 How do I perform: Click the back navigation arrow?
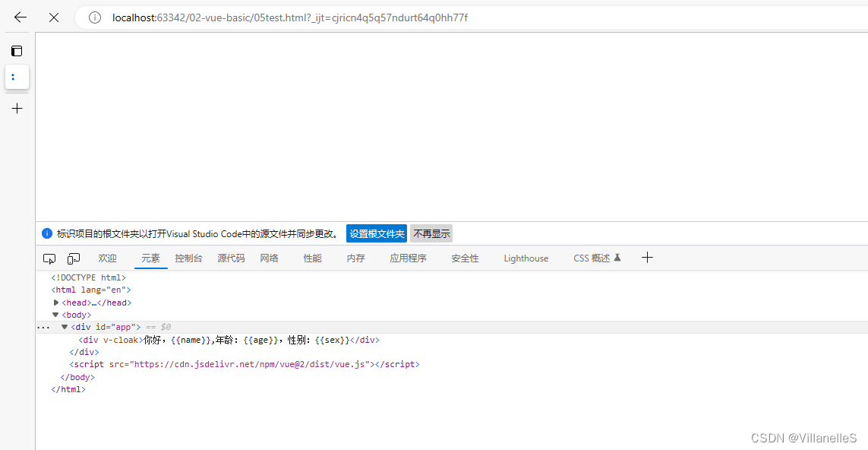(x=19, y=17)
